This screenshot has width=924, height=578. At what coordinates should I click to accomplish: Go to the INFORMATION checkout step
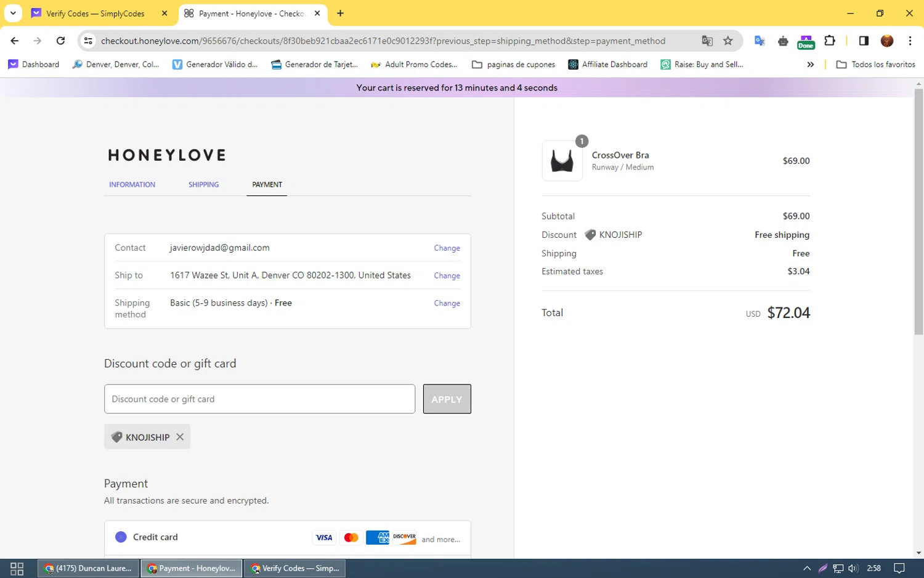click(x=132, y=184)
